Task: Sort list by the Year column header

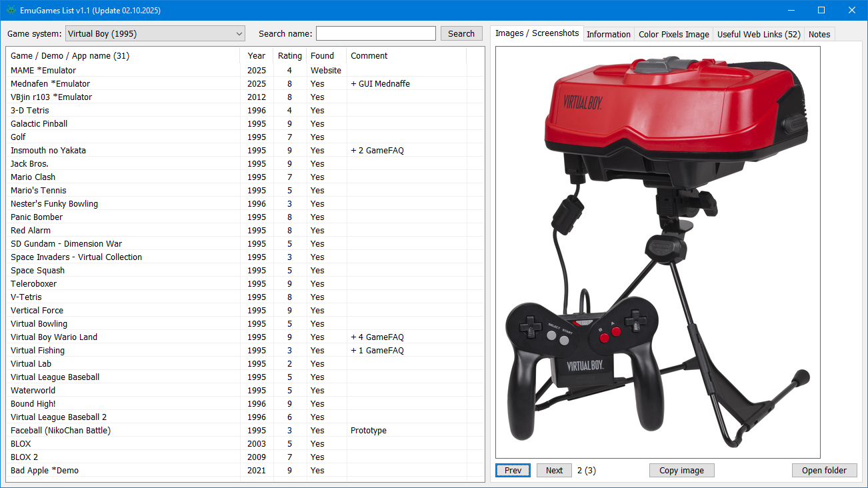Action: pos(256,56)
